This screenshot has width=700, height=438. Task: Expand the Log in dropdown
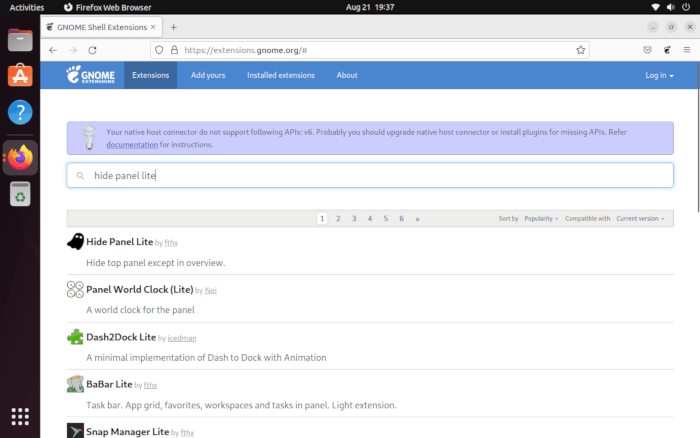click(659, 75)
